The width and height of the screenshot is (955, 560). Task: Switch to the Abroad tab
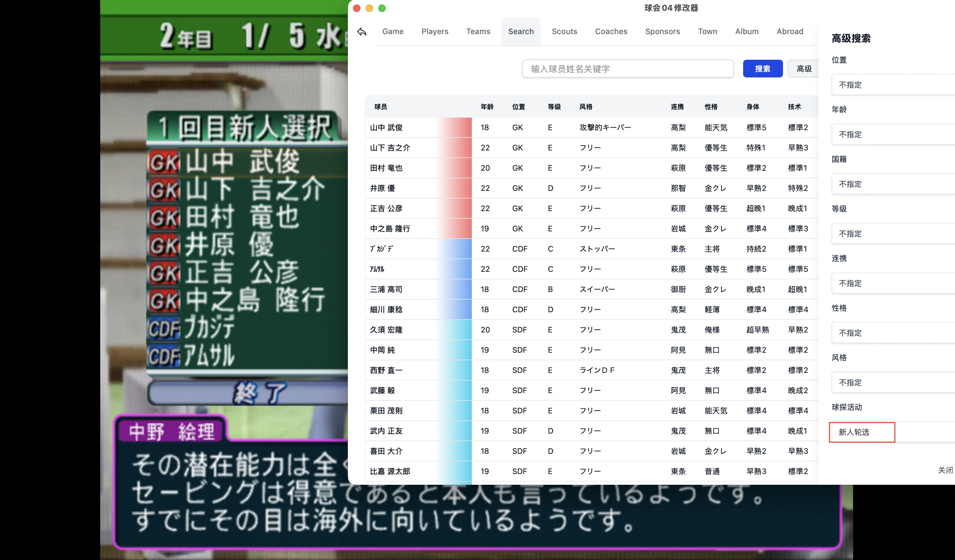pos(790,32)
